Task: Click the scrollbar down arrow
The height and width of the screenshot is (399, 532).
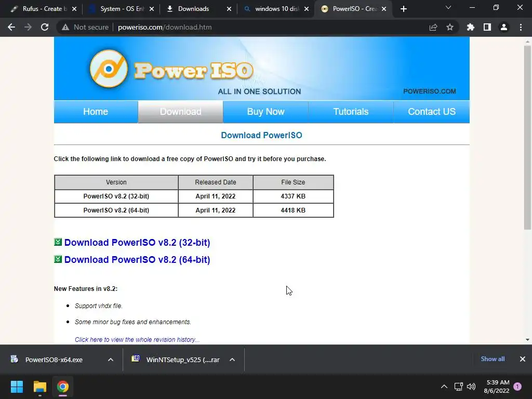Action: tap(527, 340)
